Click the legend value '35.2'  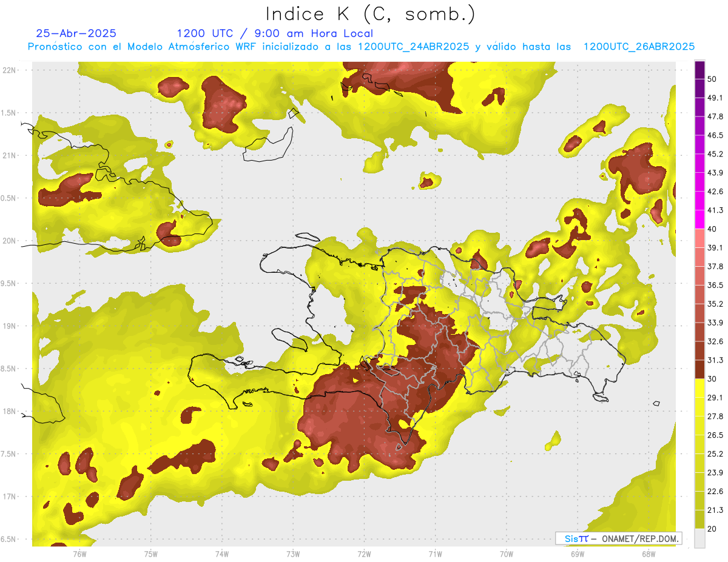[715, 304]
